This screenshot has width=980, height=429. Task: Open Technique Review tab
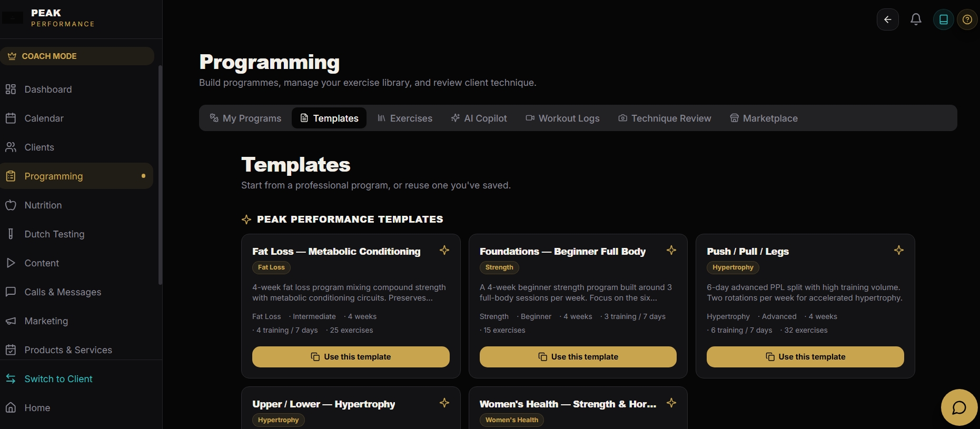point(665,118)
